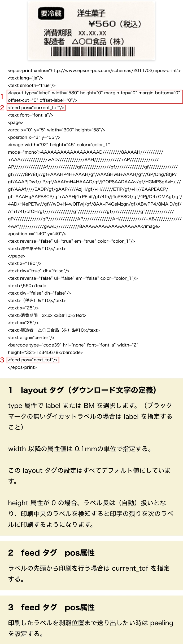The width and height of the screenshot is (183, 644).
Task: Click the "3 feed タグ pos属性" heading
Action: click(x=51, y=607)
